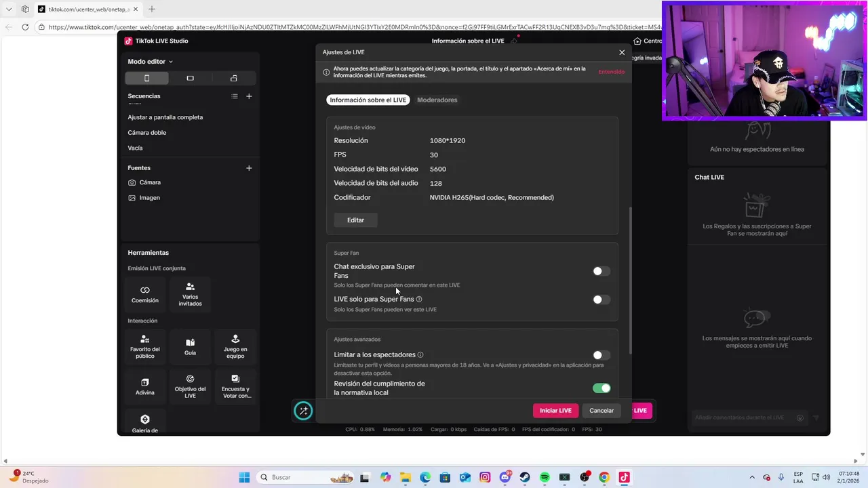Screen dimensions: 868x488
Task: Open Spotify from the taskbar
Action: pos(545,477)
